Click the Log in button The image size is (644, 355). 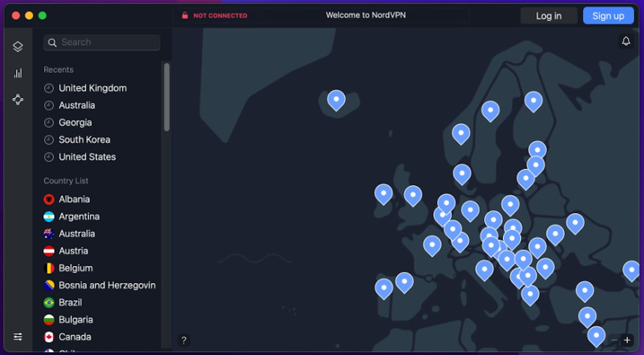[549, 16]
